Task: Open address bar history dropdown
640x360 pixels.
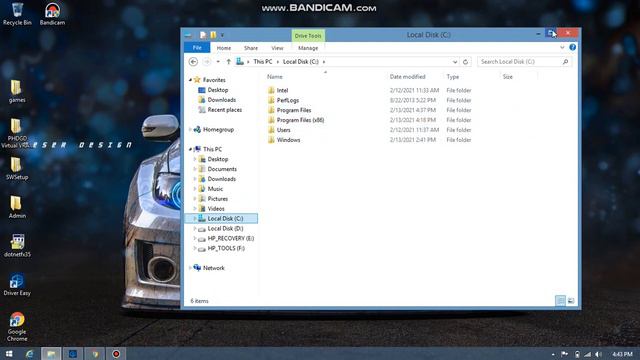Action: pos(455,62)
